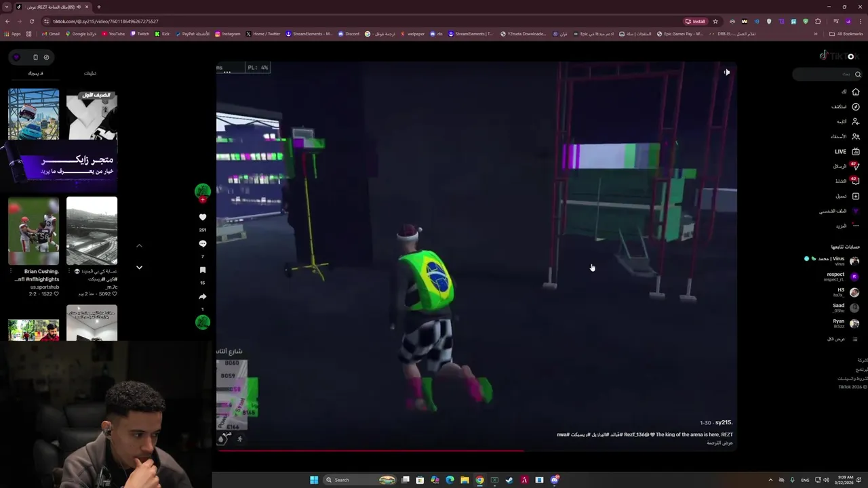Share the video using the arrow icon
Image resolution: width=868 pixels, height=488 pixels.
tap(202, 297)
